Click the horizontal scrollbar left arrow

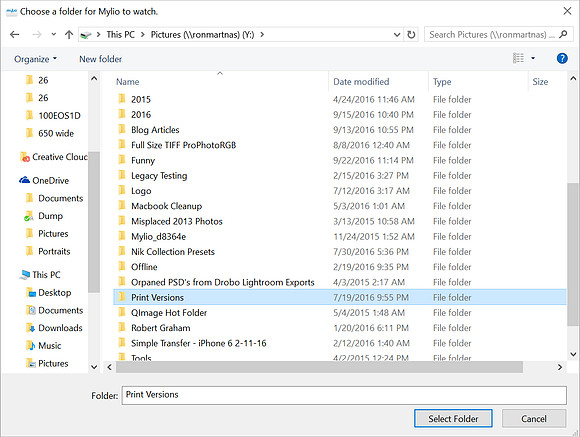(109, 367)
